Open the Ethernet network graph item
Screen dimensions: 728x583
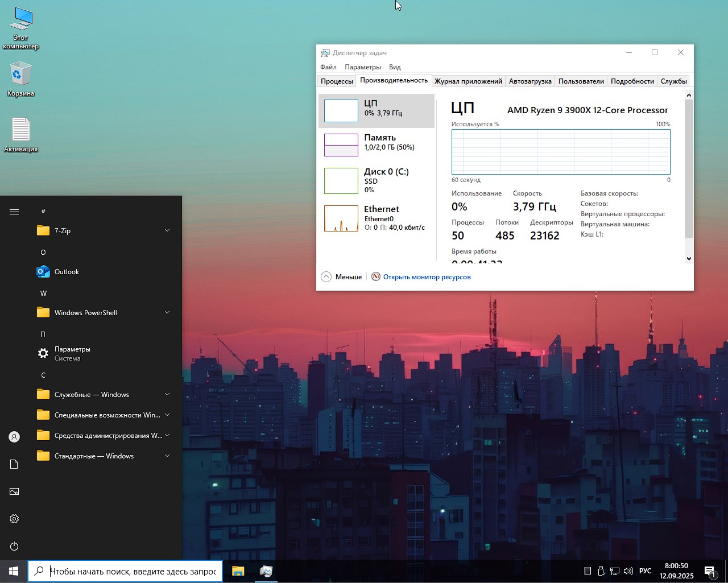point(341,218)
